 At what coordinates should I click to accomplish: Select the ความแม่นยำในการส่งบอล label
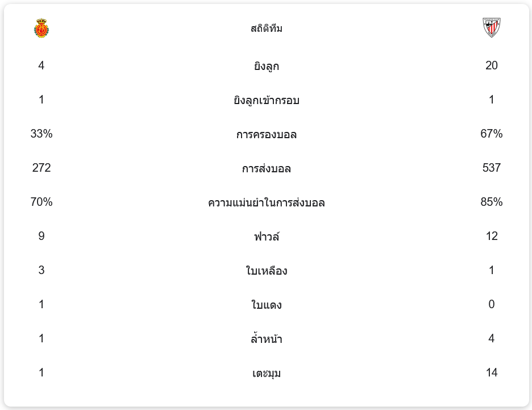(x=266, y=202)
